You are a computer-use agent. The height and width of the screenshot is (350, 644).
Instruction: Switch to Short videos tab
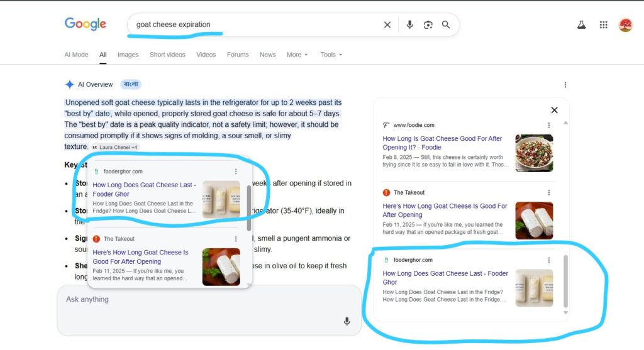tap(167, 55)
